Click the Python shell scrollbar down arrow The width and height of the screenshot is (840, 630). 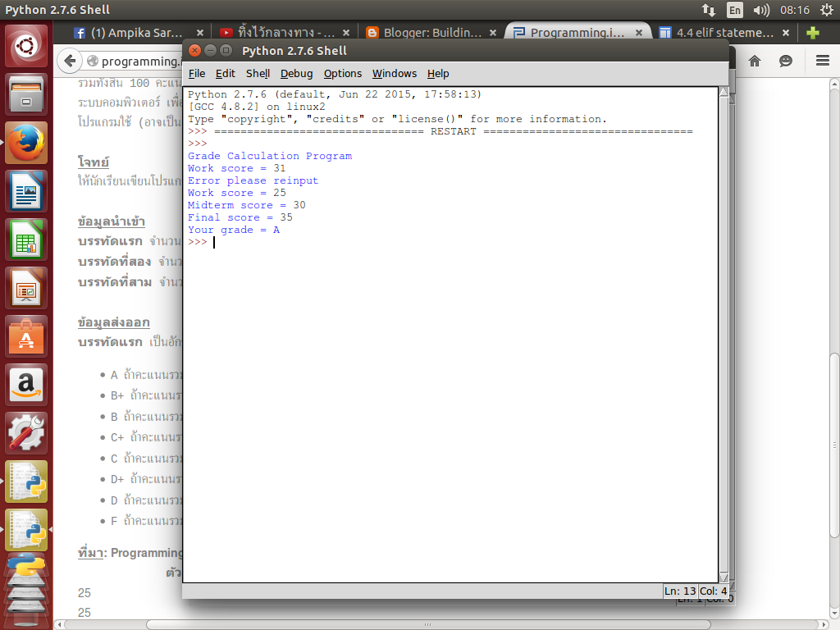click(724, 577)
